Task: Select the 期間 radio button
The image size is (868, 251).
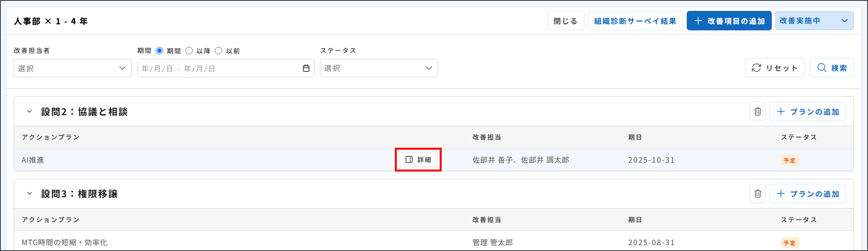Action: (159, 51)
